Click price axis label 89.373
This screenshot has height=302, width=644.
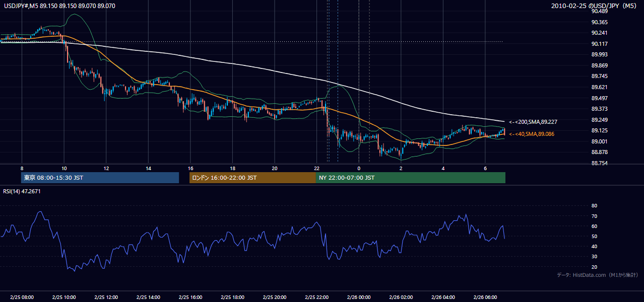click(x=599, y=109)
